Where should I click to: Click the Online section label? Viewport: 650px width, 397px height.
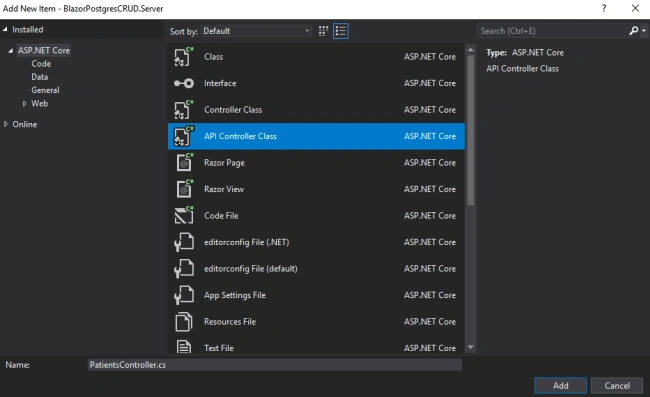(x=24, y=124)
